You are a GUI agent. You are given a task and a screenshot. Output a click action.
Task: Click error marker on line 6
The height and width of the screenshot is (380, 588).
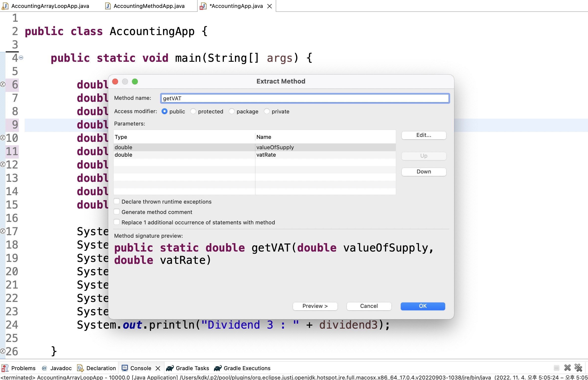3,84
